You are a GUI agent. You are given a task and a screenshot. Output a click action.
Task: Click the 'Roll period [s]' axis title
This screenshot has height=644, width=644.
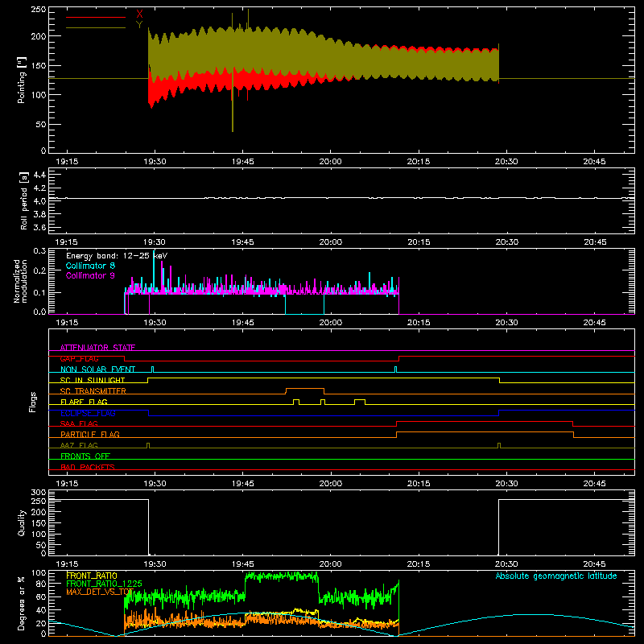pyautogui.click(x=23, y=201)
